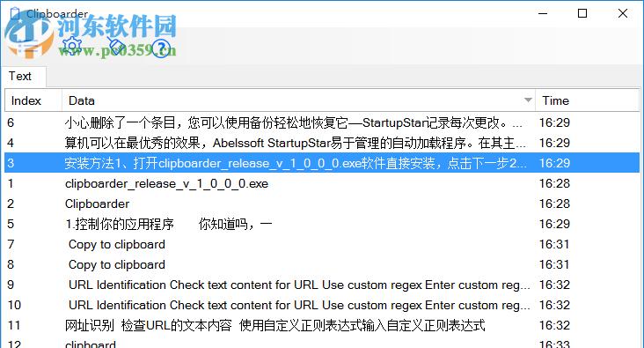
Task: Click the 16:31 time of row 7
Action: coord(554,244)
